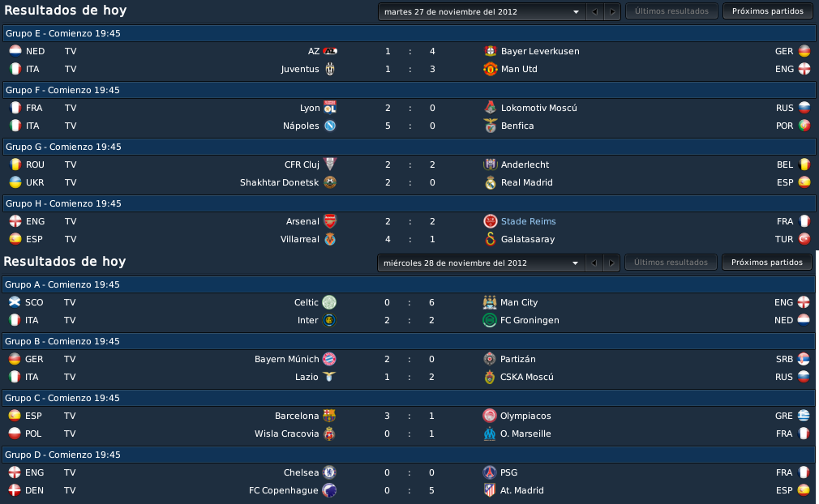Viewport: 819px width, 504px height.
Task: Go to previous day from 27 noviembre
Action: pos(594,11)
